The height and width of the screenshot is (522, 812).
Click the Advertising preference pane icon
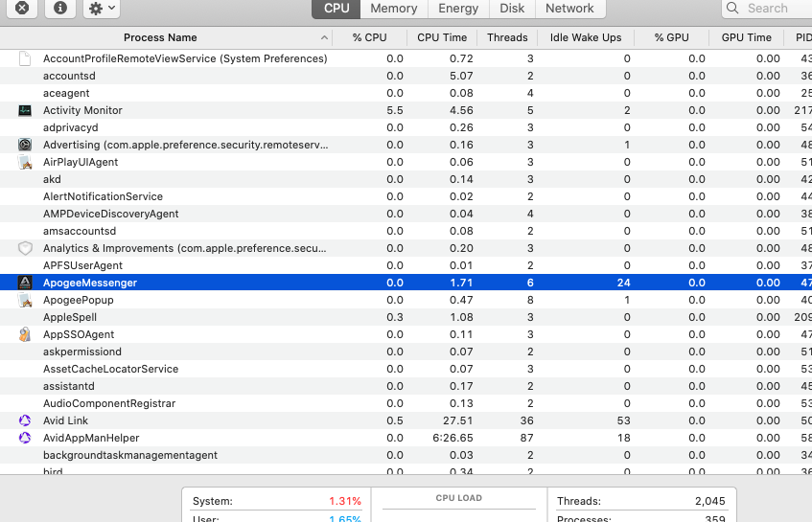[x=25, y=145]
